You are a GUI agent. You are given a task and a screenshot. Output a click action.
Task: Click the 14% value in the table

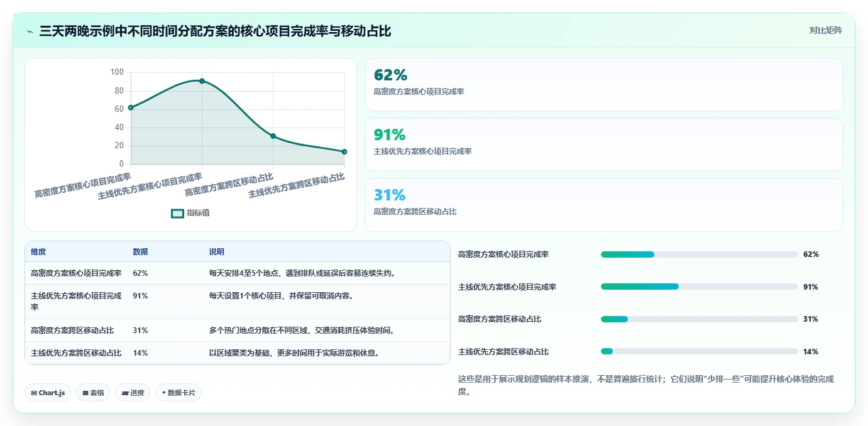(140, 353)
